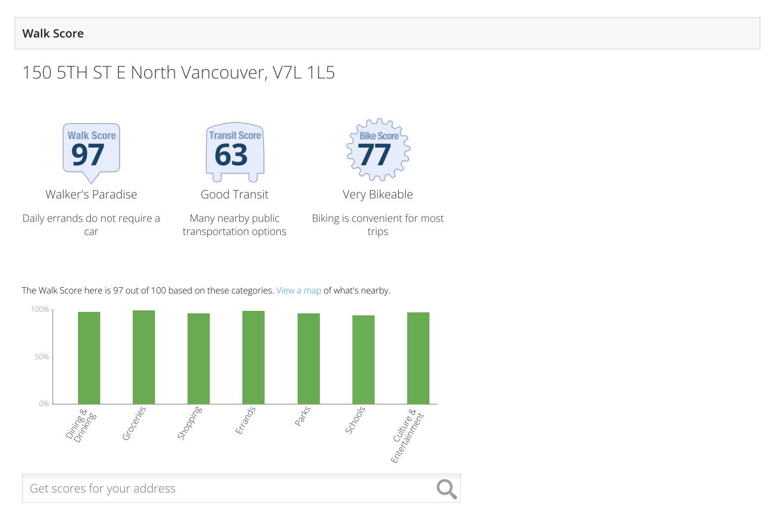Image resolution: width=768 pixels, height=532 pixels.
Task: Click the Culture & Entertainment bar
Action: pos(418,358)
